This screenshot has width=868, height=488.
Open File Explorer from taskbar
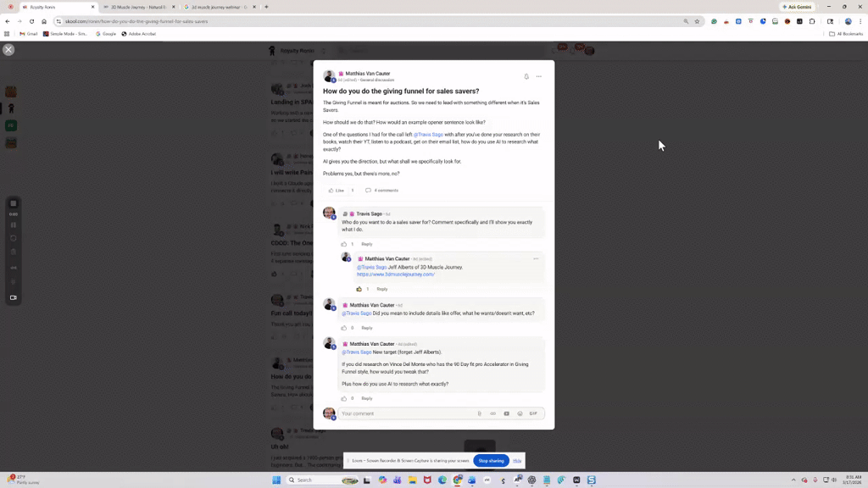413,480
